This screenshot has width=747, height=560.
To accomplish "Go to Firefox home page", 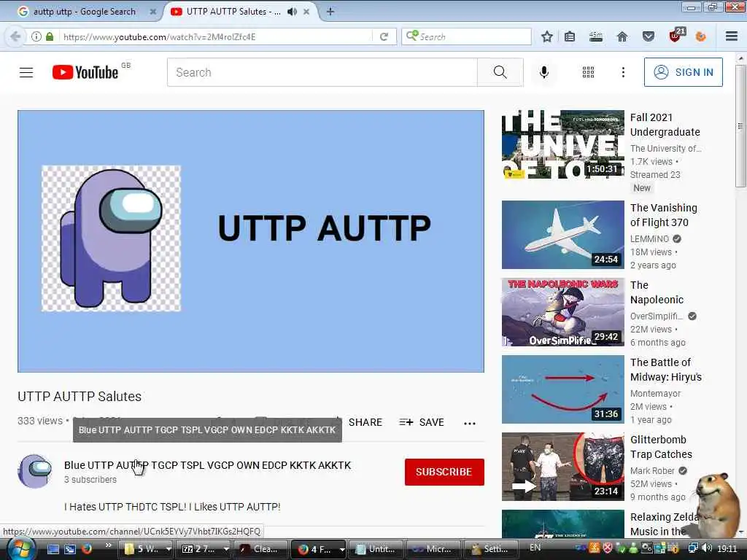I will [x=622, y=36].
